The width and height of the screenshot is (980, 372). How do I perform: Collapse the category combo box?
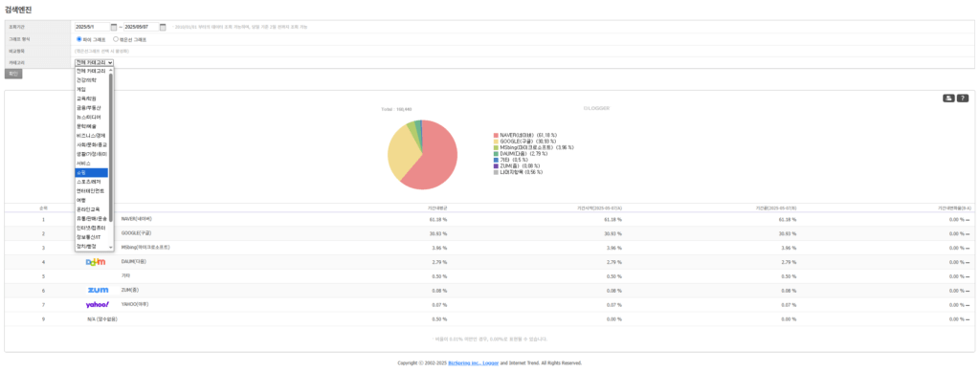[x=95, y=62]
